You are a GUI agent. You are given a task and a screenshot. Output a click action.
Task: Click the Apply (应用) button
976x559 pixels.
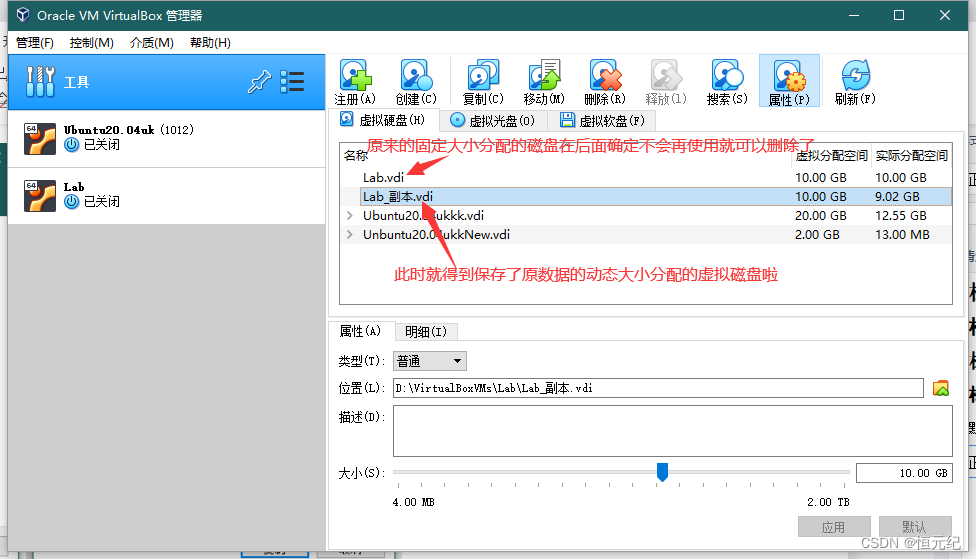833,527
